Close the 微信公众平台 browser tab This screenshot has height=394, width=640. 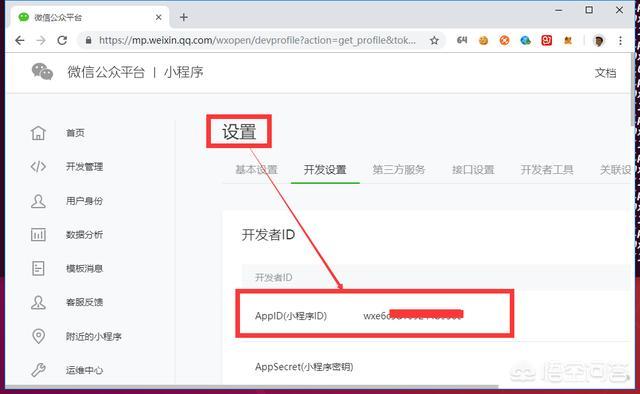159,17
